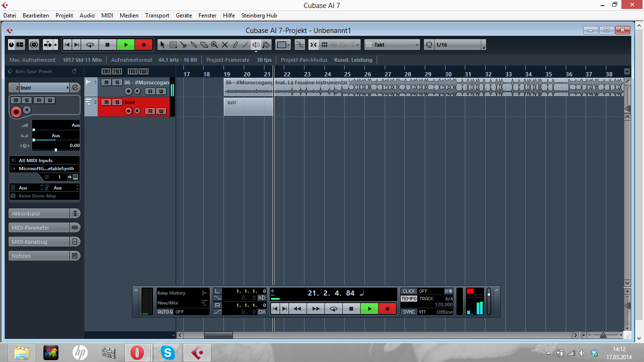Solo the burr track in track list

coord(116,102)
